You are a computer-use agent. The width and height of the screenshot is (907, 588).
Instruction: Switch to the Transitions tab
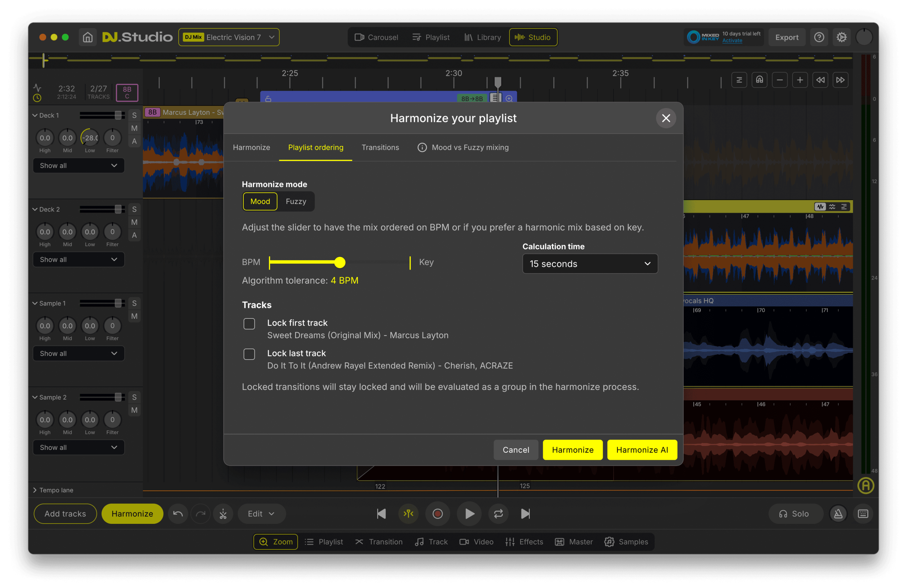tap(380, 147)
